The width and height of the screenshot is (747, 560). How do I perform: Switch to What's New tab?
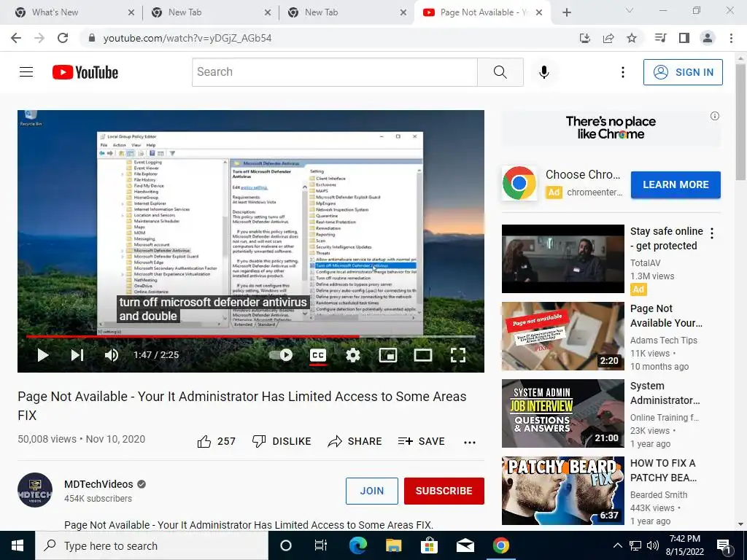point(74,12)
